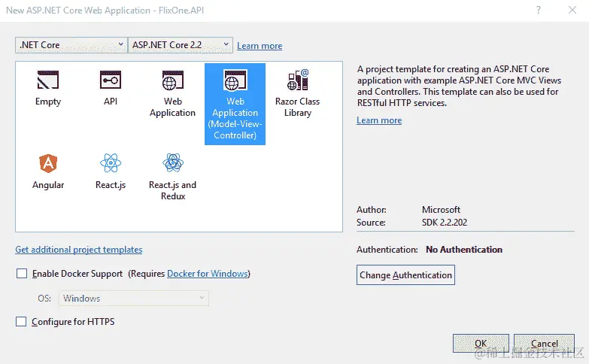
Task: Click the help question mark icon
Action: coord(539,10)
